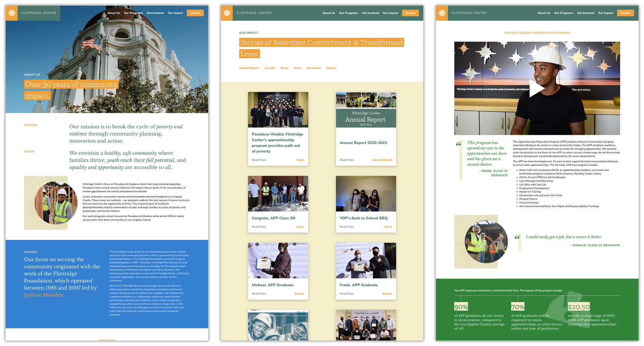Select the Stories filter tab

pyautogui.click(x=331, y=68)
